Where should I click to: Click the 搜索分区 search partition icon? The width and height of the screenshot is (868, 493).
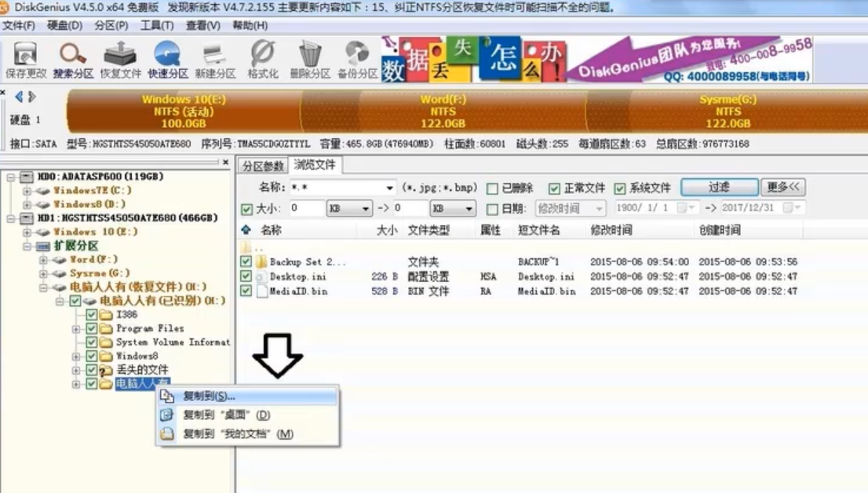(73, 60)
